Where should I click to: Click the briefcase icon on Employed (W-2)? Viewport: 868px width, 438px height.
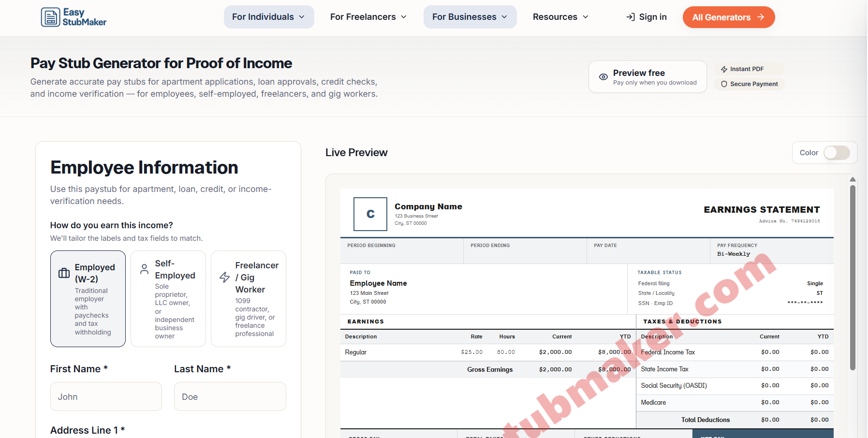(x=64, y=273)
